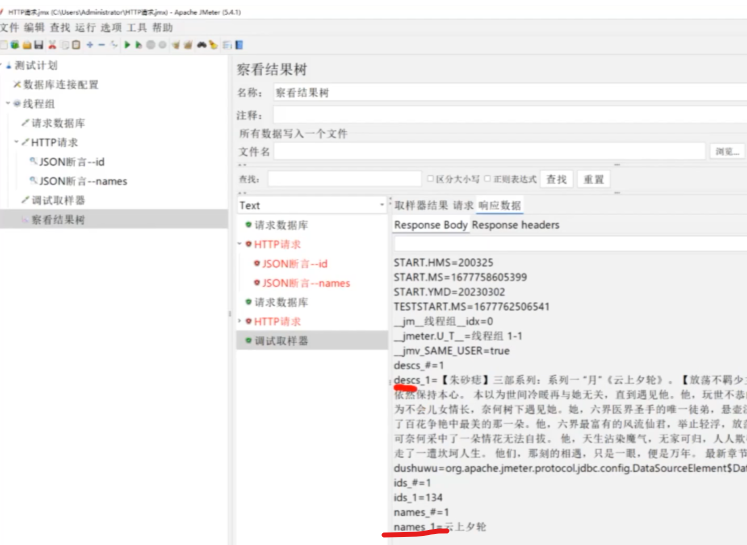Start the test with green play icon
Image resolution: width=747 pixels, height=545 pixels.
point(127,45)
